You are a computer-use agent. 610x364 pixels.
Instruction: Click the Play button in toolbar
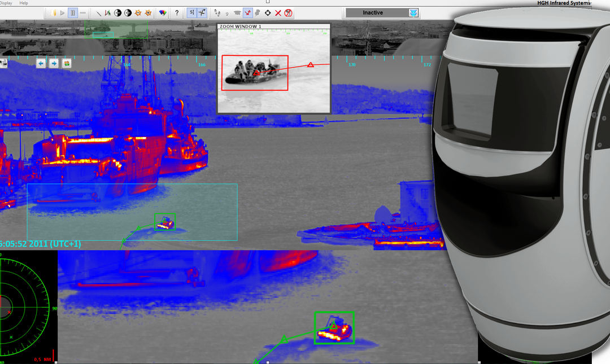[x=62, y=13]
